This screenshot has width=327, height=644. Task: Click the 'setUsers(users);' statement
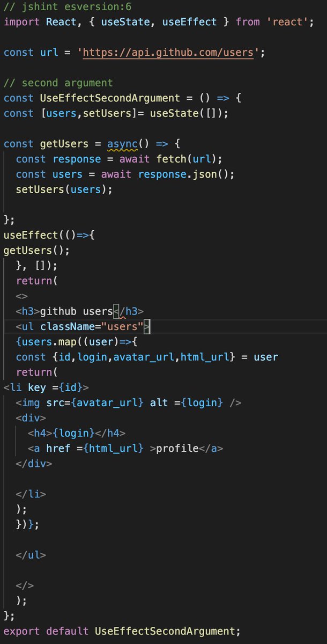pyautogui.click(x=64, y=189)
